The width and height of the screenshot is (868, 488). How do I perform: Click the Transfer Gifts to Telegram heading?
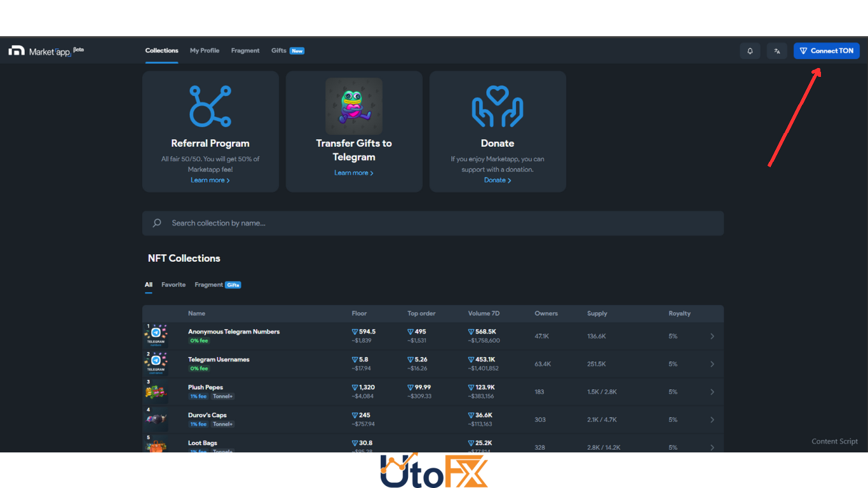(354, 151)
